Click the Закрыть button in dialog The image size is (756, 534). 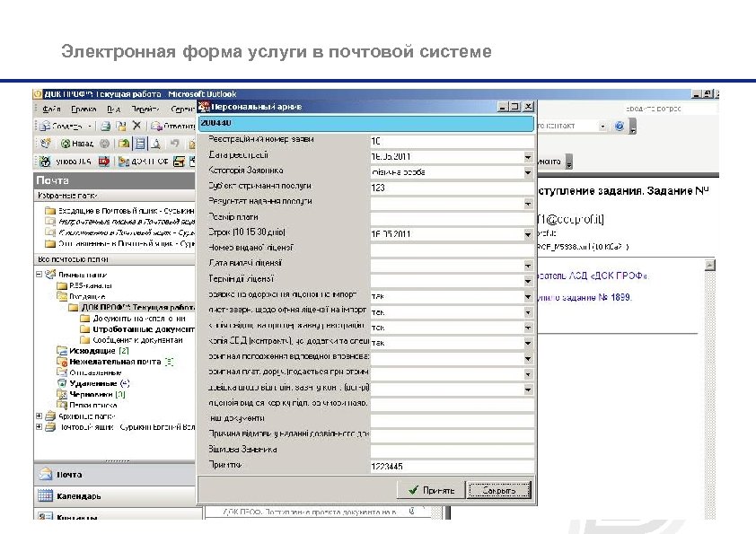pyautogui.click(x=499, y=490)
